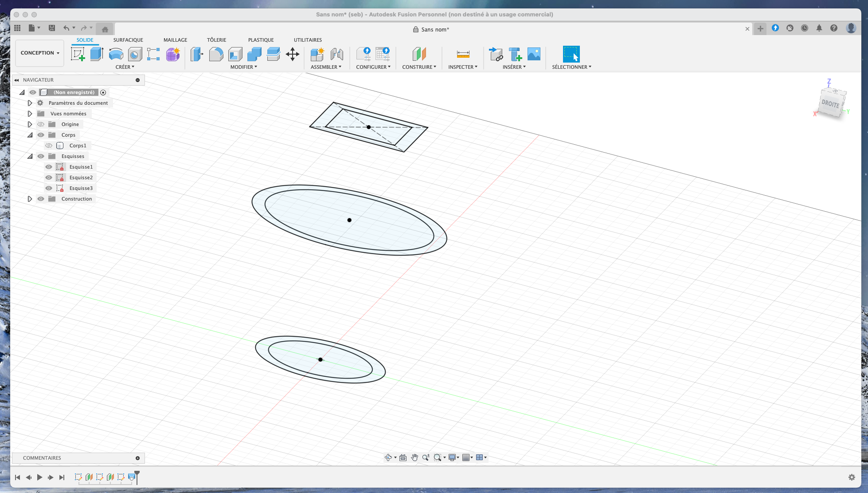Switch to the UTILITAIRES tab

coord(308,40)
